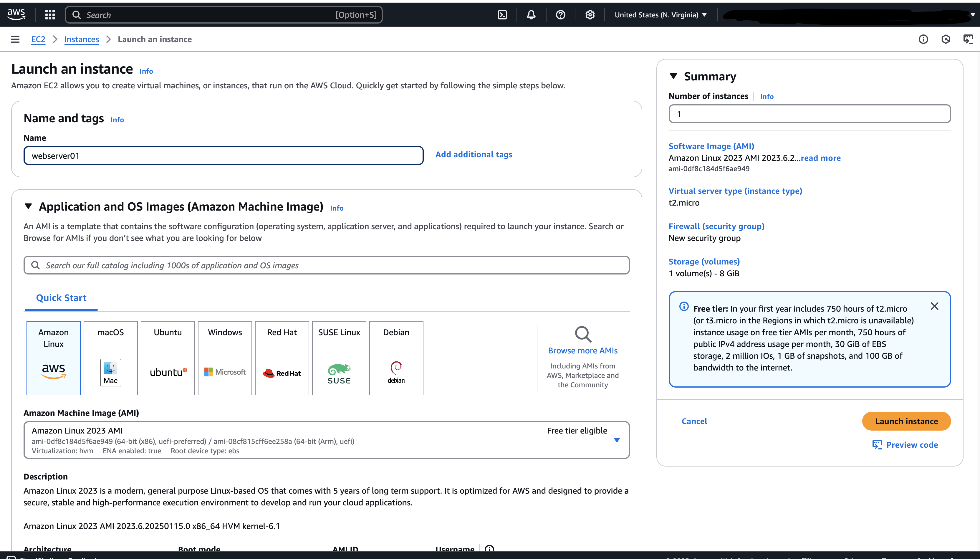
Task: Select the Red Hat AMI tile
Action: pos(282,358)
